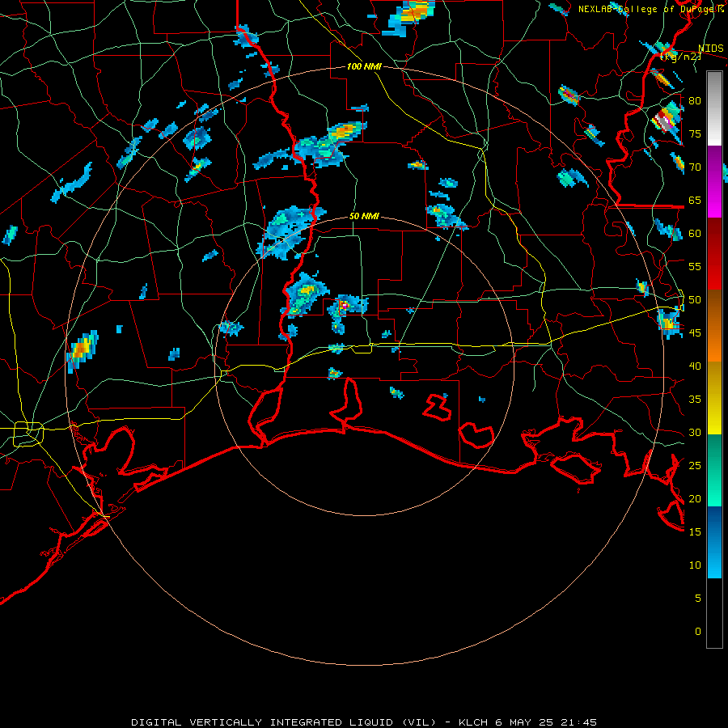Image resolution: width=728 pixels, height=728 pixels.
Task: Click the scale value "75"
Action: pos(695,134)
